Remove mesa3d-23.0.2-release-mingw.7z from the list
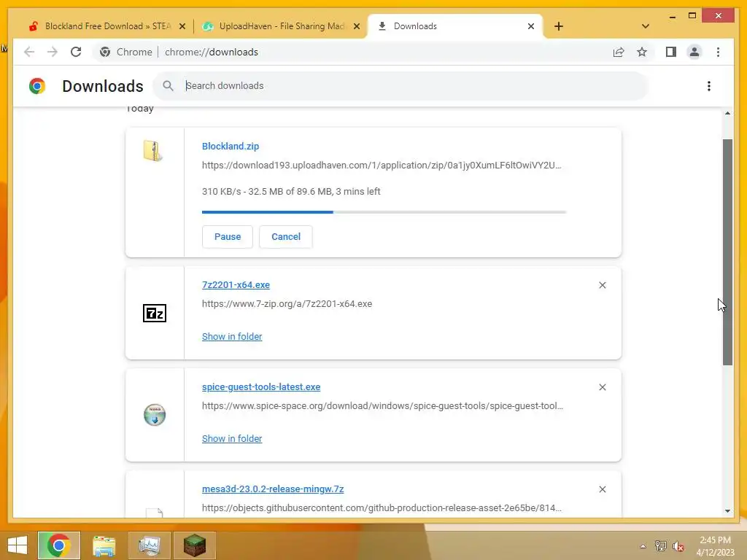747x560 pixels. pyautogui.click(x=602, y=489)
